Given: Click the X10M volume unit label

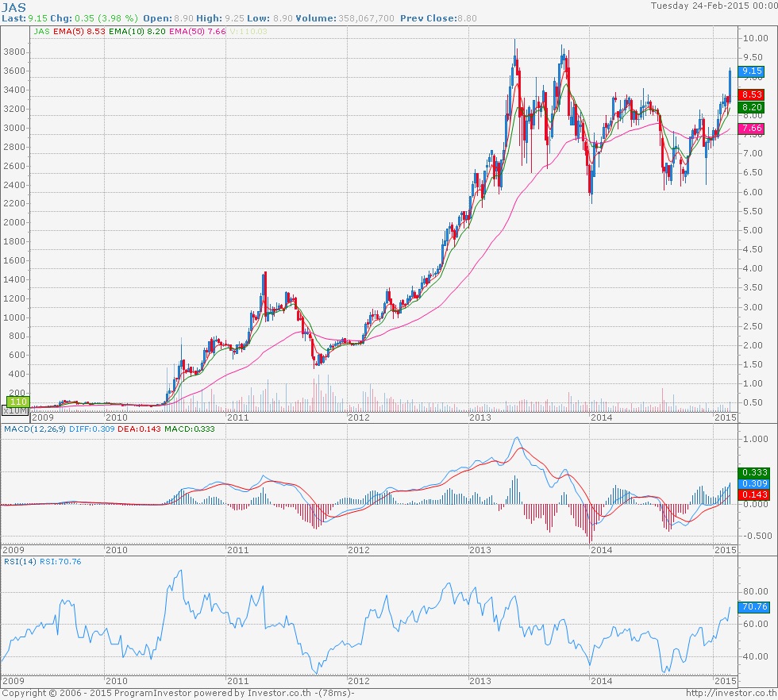Looking at the screenshot, I should 15,410.
